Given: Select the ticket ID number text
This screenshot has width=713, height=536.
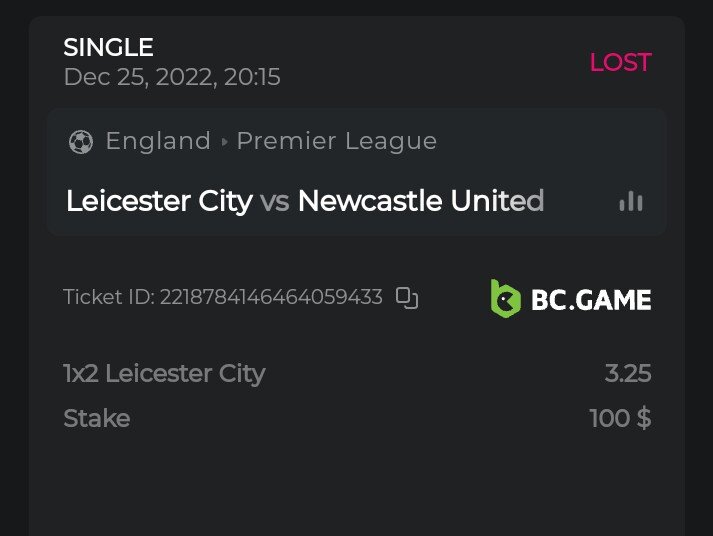Looking at the screenshot, I should tap(271, 297).
